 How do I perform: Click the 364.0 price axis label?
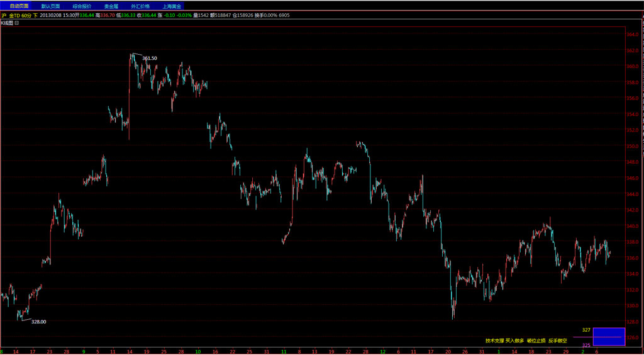pyautogui.click(x=633, y=34)
